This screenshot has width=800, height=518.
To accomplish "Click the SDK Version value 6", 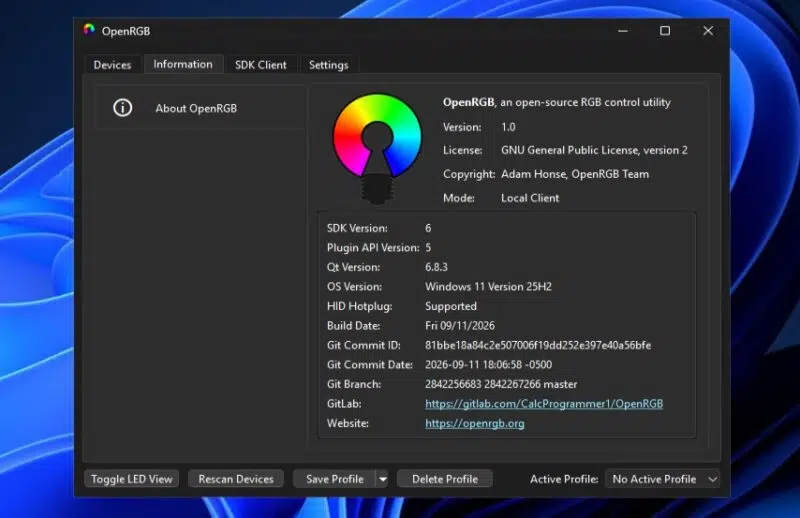I will pyautogui.click(x=428, y=228).
